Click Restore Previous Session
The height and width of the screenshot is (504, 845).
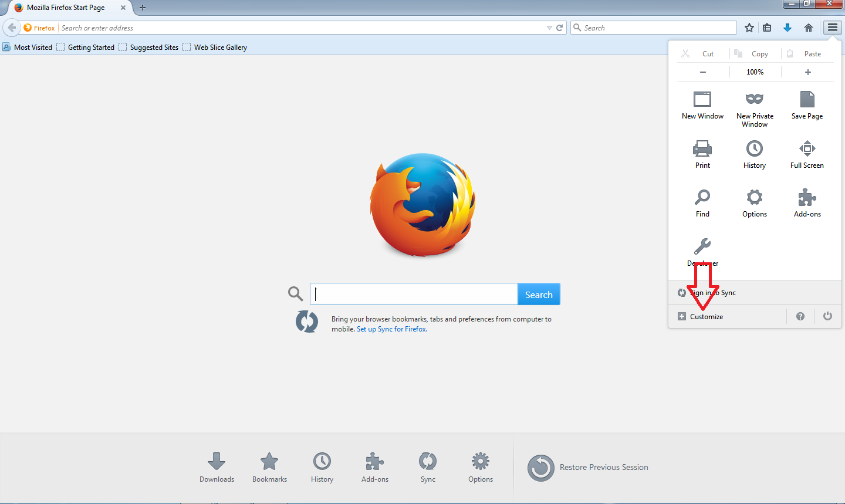tap(588, 468)
